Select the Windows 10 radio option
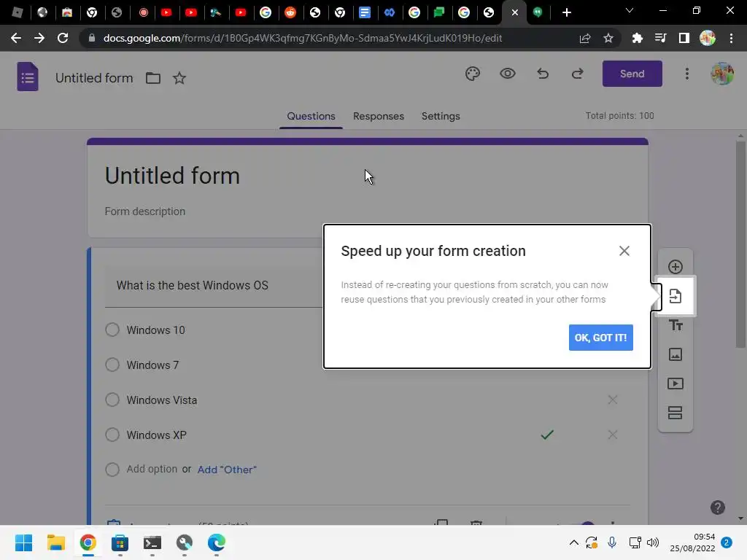Screen dimensions: 747x560 (112, 330)
